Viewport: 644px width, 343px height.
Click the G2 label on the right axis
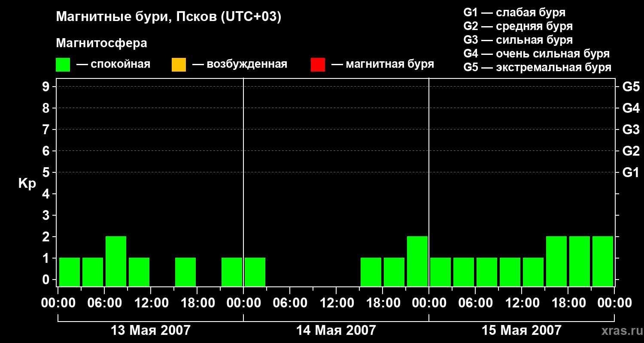[x=631, y=151]
